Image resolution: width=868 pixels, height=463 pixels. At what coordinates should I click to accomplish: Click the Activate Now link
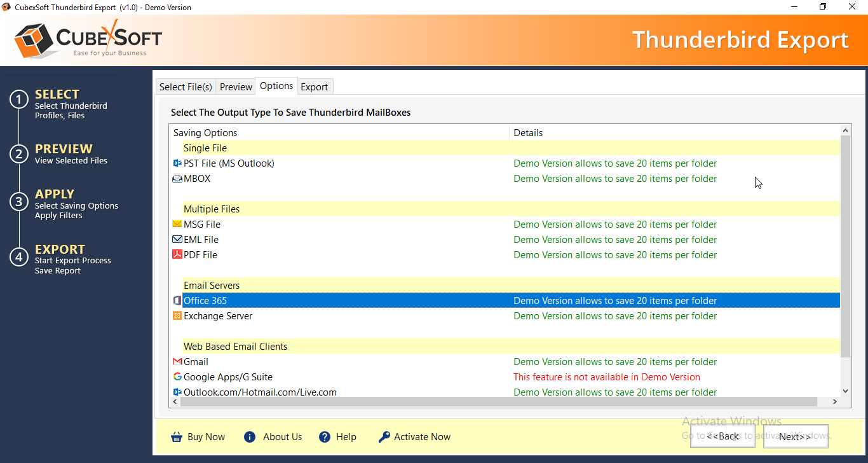(x=422, y=437)
